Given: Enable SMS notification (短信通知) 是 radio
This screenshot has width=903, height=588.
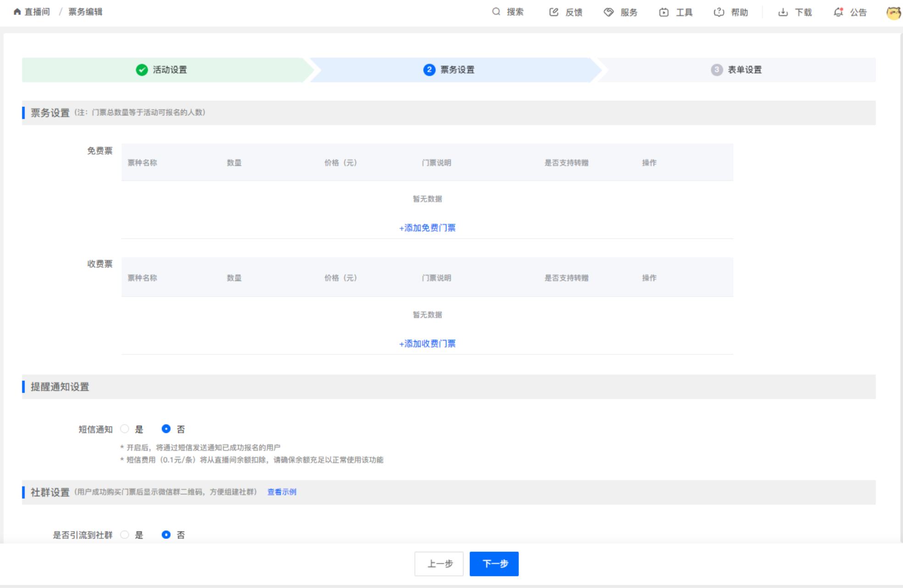Looking at the screenshot, I should click(125, 429).
